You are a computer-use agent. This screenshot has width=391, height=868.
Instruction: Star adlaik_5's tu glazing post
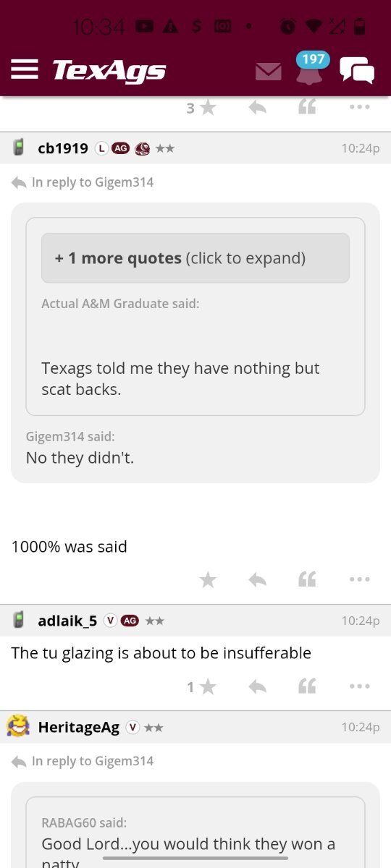208,686
